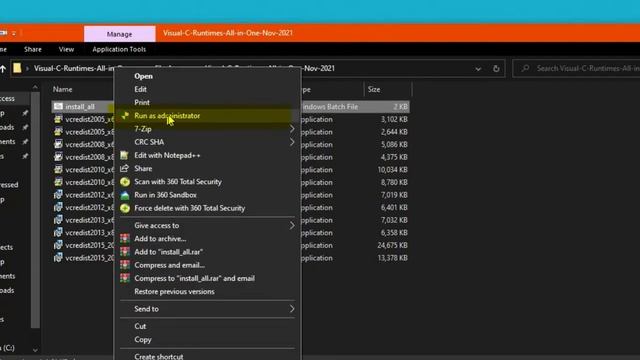The height and width of the screenshot is (360, 640).
Task: Click the 360 Sandbox icon
Action: (x=125, y=195)
